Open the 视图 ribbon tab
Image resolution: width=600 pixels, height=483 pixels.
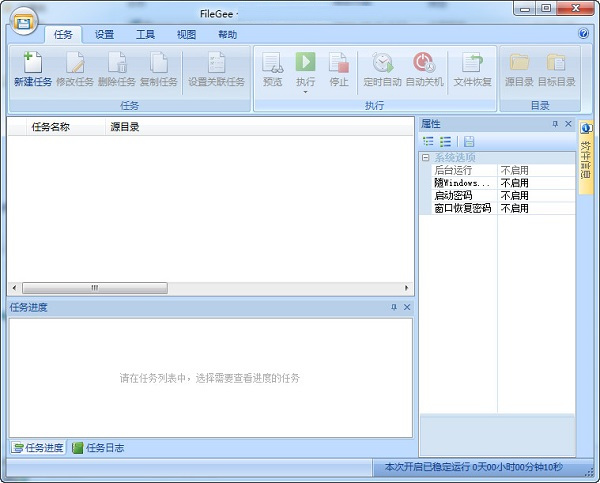pyautogui.click(x=186, y=35)
